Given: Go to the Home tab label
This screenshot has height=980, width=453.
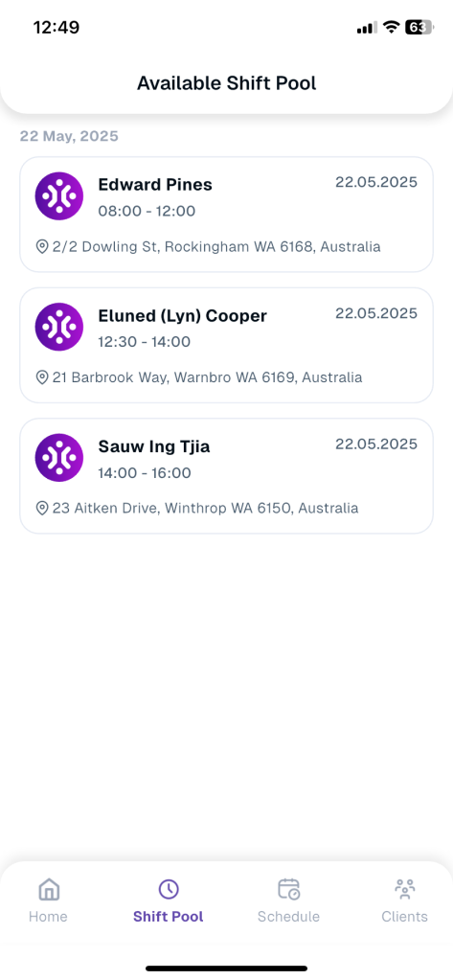Looking at the screenshot, I should click(x=48, y=917).
